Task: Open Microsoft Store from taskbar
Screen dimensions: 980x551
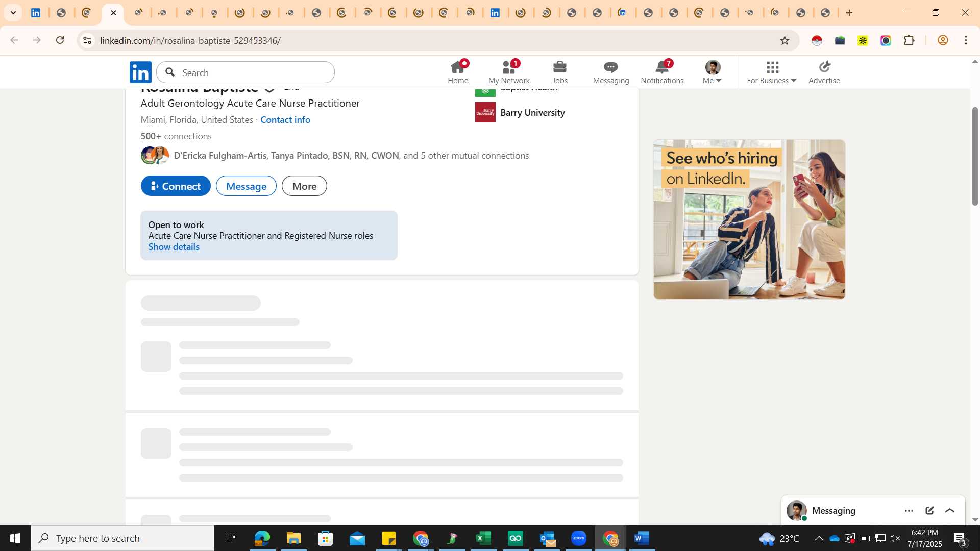Action: 325,538
